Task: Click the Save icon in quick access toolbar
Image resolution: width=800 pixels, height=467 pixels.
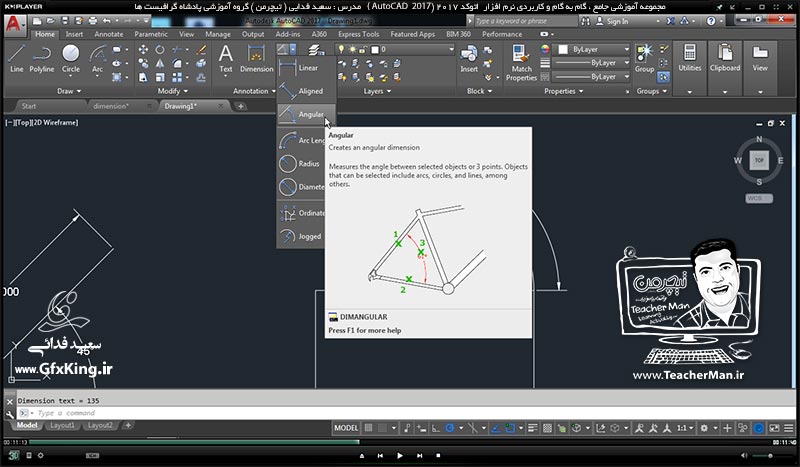Action: (x=65, y=21)
